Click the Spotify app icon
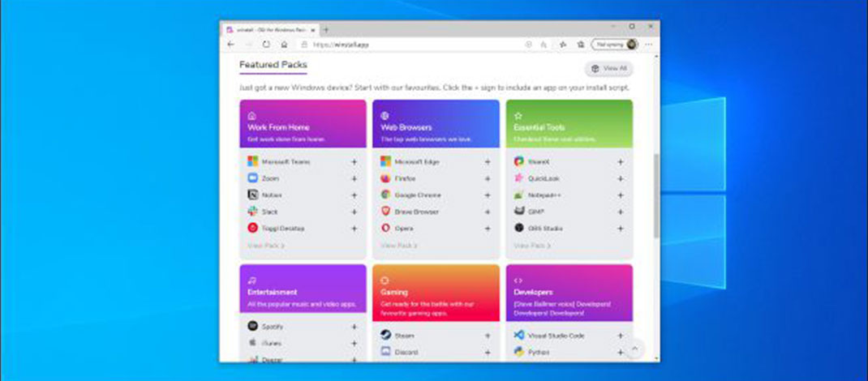The image size is (868, 381). [x=252, y=326]
